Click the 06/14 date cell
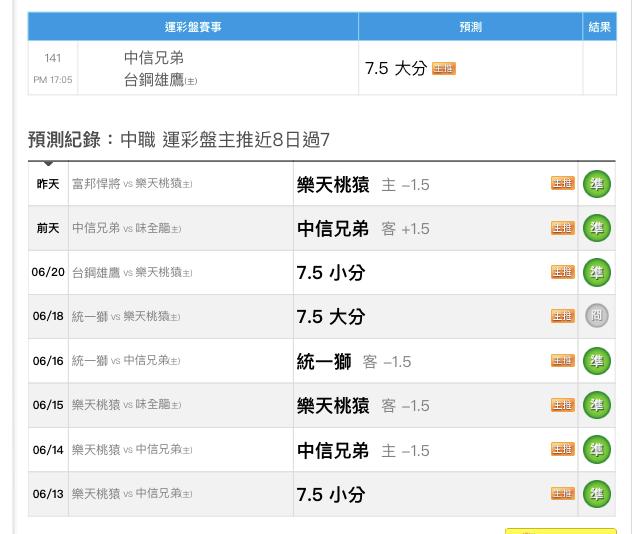 48,450
